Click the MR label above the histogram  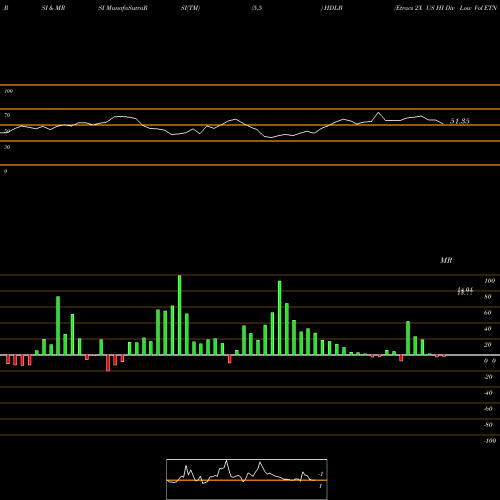pyautogui.click(x=446, y=260)
